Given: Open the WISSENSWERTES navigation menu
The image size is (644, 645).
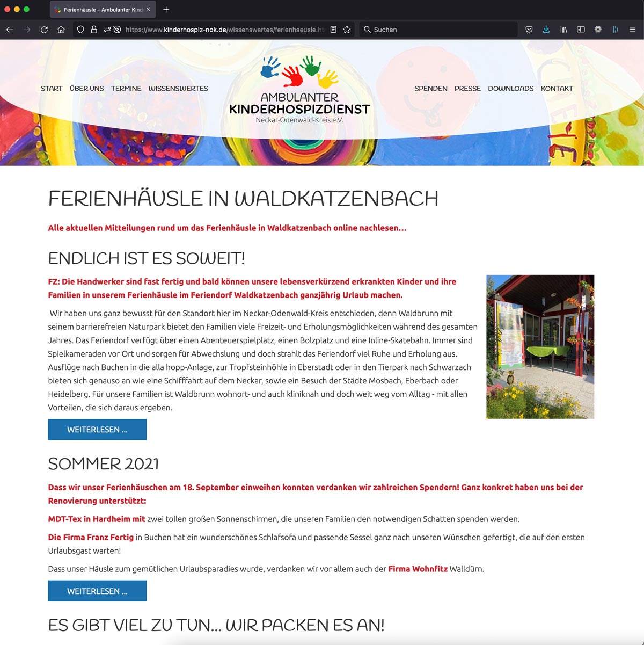Looking at the screenshot, I should (178, 89).
